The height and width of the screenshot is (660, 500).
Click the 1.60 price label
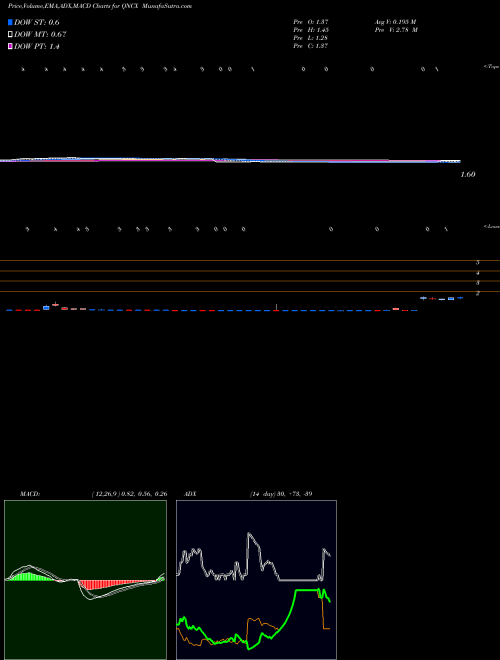tap(468, 174)
